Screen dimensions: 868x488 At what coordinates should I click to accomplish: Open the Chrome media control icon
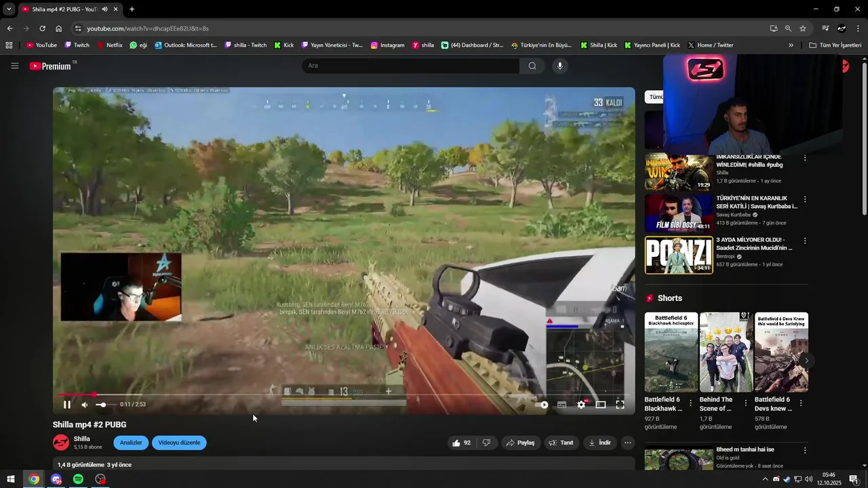click(825, 28)
